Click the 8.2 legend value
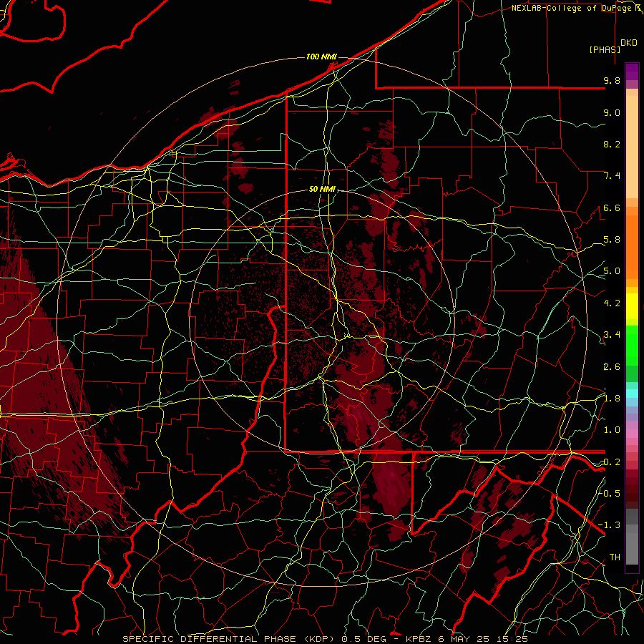The width and height of the screenshot is (644, 644). (612, 144)
